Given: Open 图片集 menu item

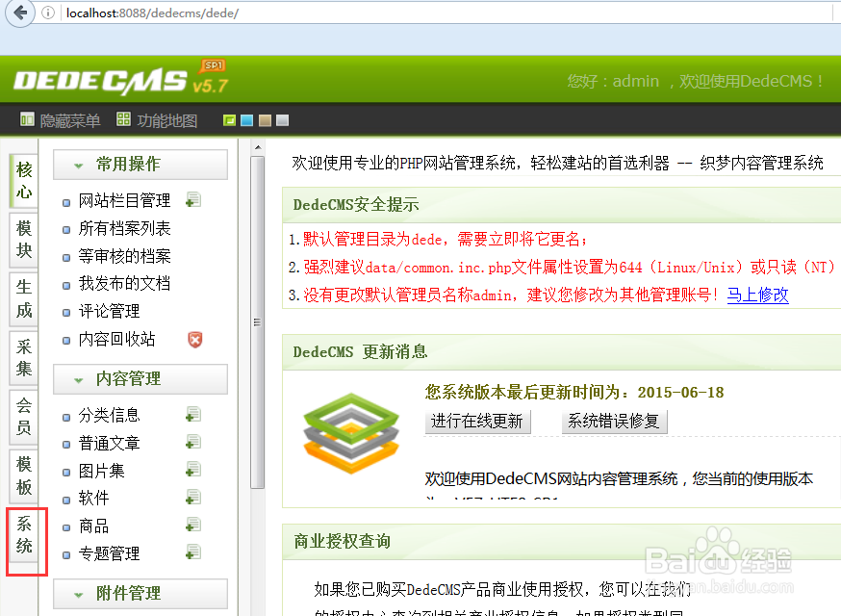Looking at the screenshot, I should 101,471.
